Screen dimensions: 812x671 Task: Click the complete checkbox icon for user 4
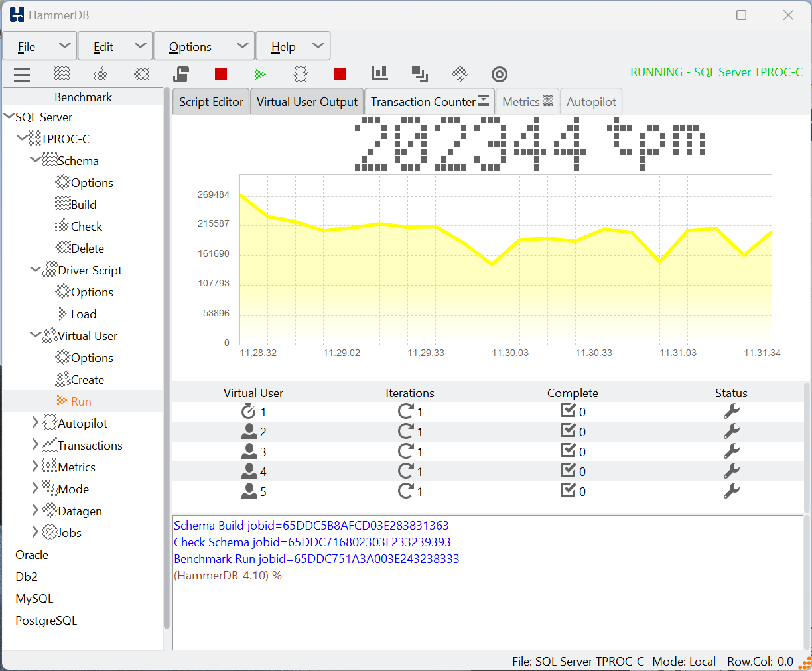(568, 471)
